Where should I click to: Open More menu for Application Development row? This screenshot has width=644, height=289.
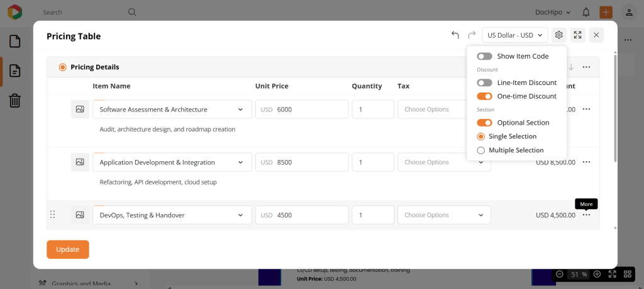(x=587, y=162)
